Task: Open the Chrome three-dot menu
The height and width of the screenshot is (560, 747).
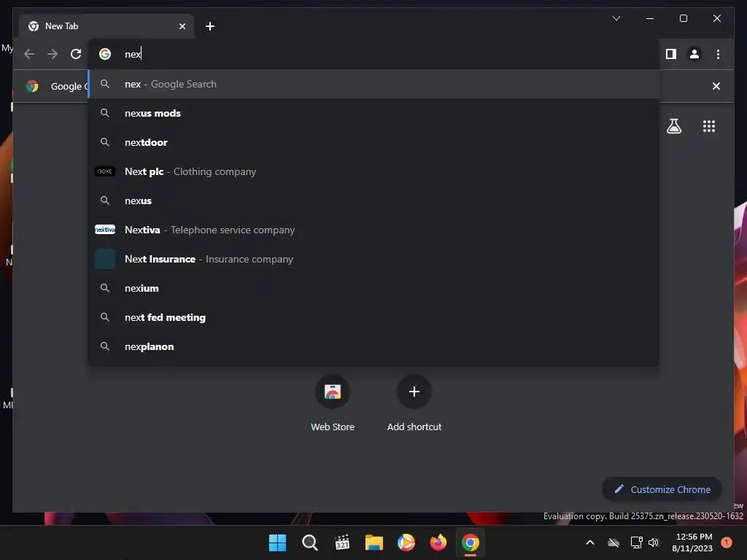Action: tap(718, 54)
